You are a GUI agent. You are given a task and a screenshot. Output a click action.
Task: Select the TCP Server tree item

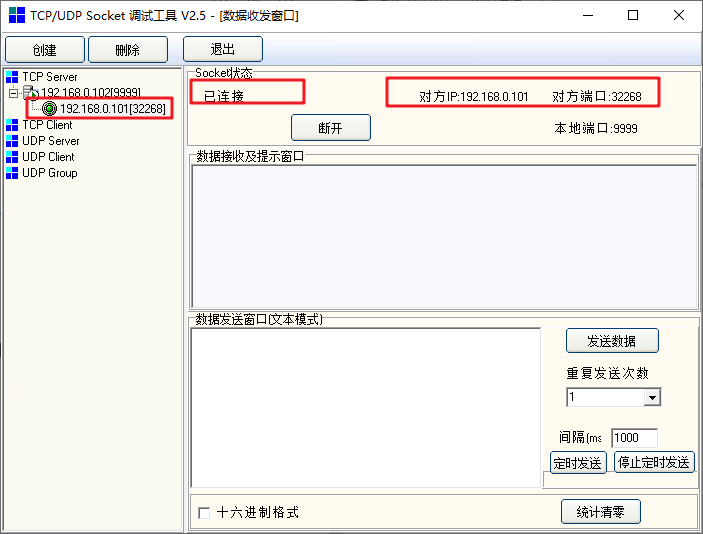(x=50, y=77)
